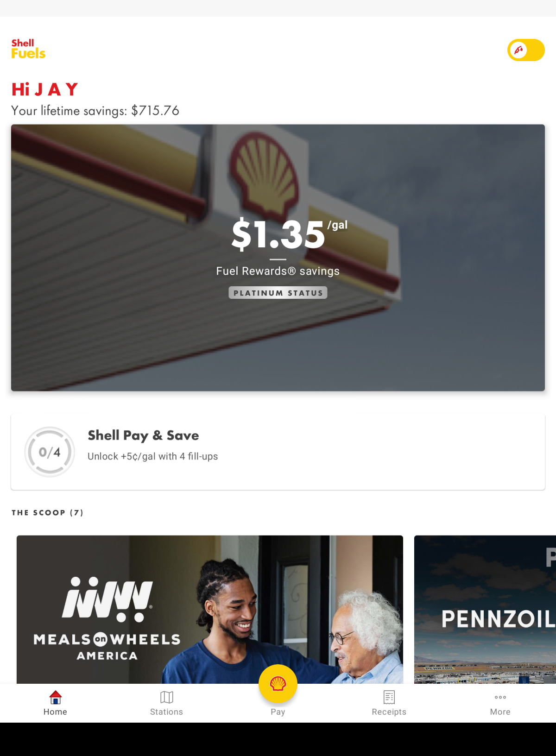Tap the Home house icon
556x756 pixels.
pyautogui.click(x=55, y=697)
